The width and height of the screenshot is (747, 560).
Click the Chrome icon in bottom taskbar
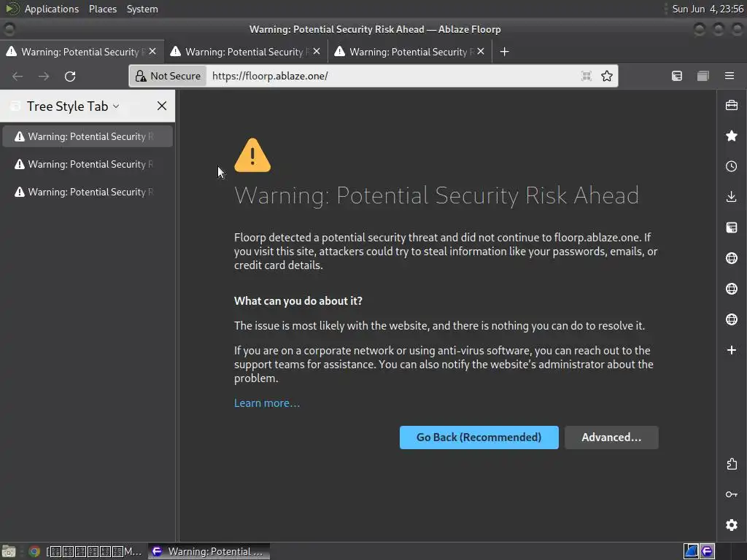click(34, 551)
